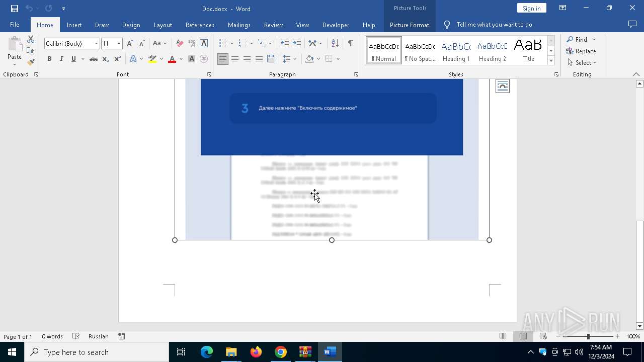Screen dimensions: 644x362
Task: Copy selection using the Copy icon
Action: (31, 51)
